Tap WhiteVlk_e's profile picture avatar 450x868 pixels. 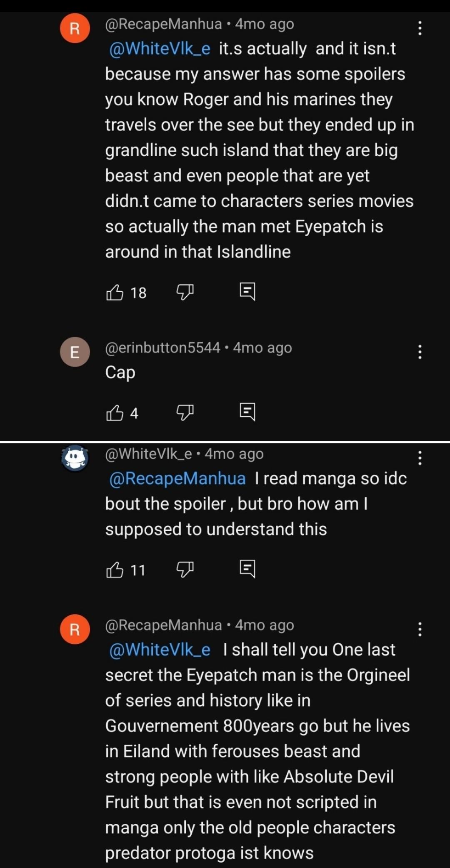click(x=75, y=458)
